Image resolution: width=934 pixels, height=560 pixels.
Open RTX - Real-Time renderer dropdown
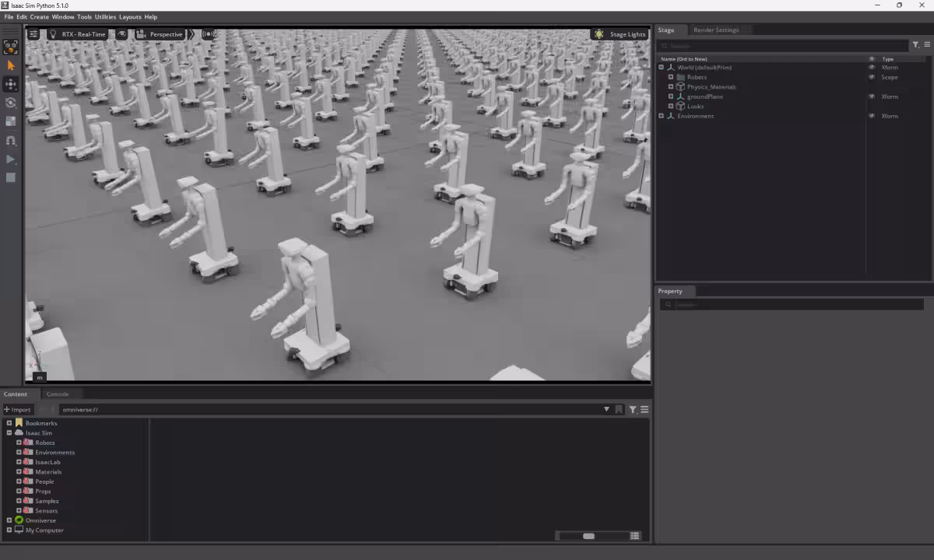click(77, 34)
